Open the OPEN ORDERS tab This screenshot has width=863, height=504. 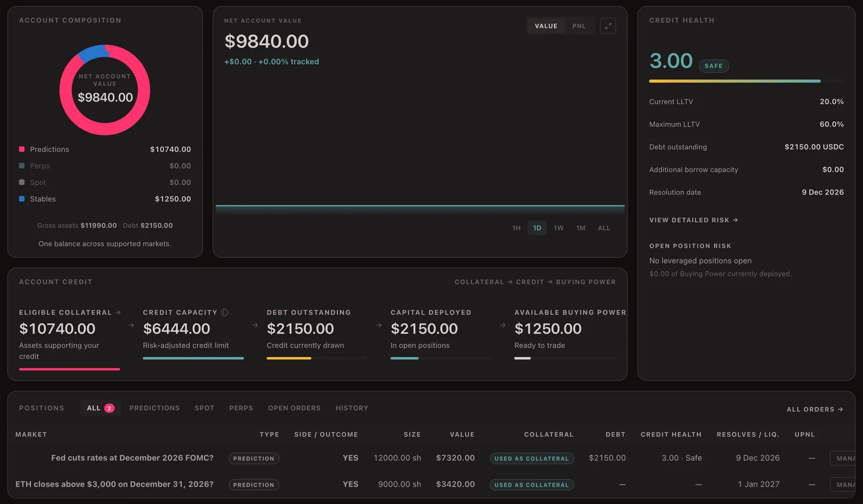pyautogui.click(x=294, y=408)
